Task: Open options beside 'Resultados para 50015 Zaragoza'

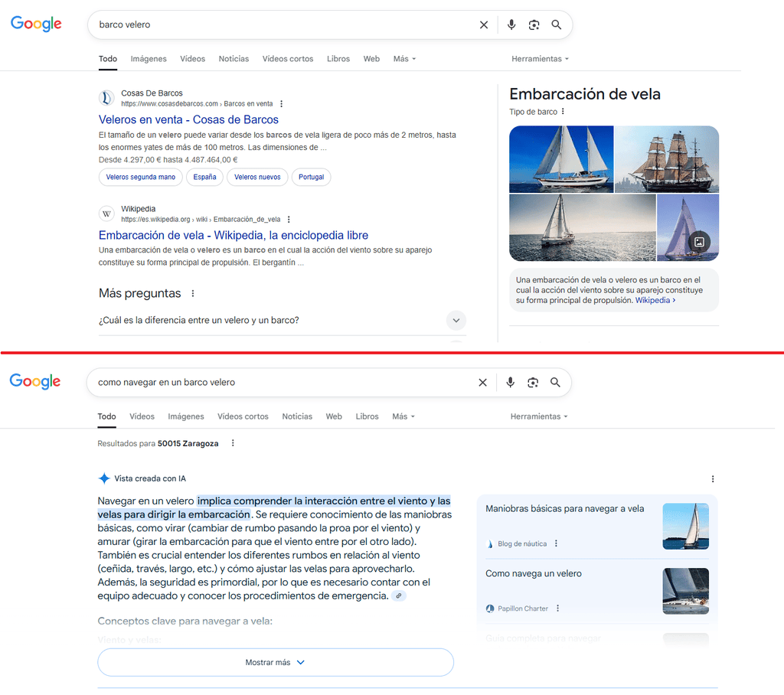Action: pyautogui.click(x=233, y=443)
